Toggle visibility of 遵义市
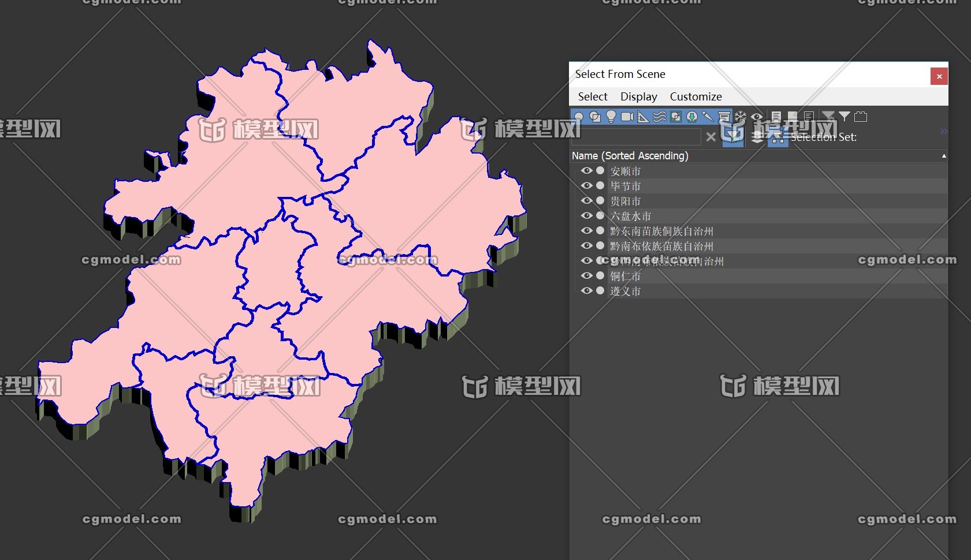This screenshot has width=971, height=560. tap(586, 291)
